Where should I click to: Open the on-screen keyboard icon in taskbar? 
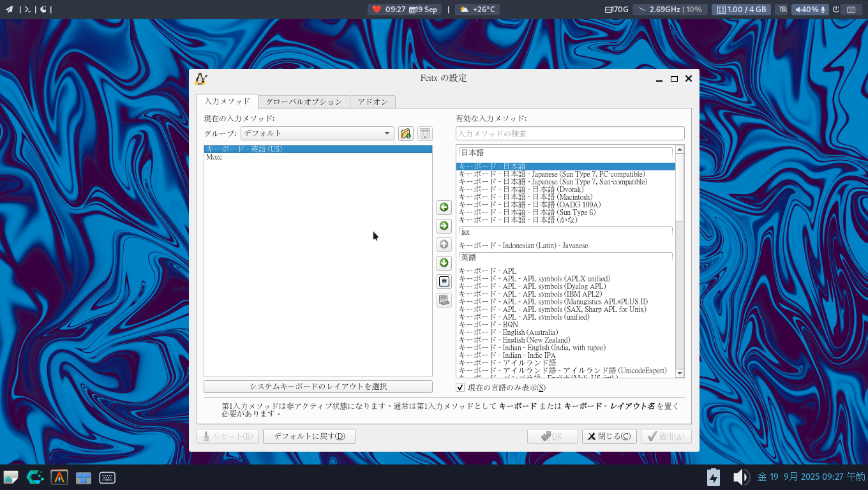click(x=107, y=477)
